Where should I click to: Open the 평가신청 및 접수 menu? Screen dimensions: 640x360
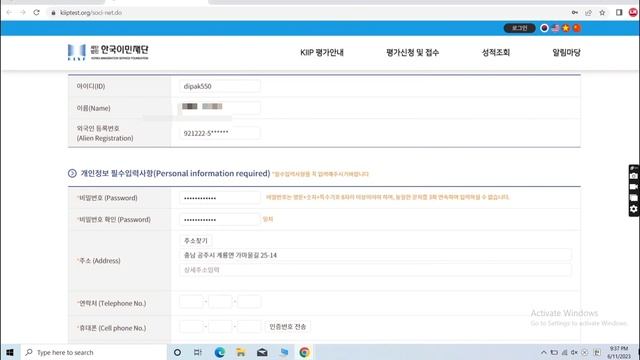(412, 53)
